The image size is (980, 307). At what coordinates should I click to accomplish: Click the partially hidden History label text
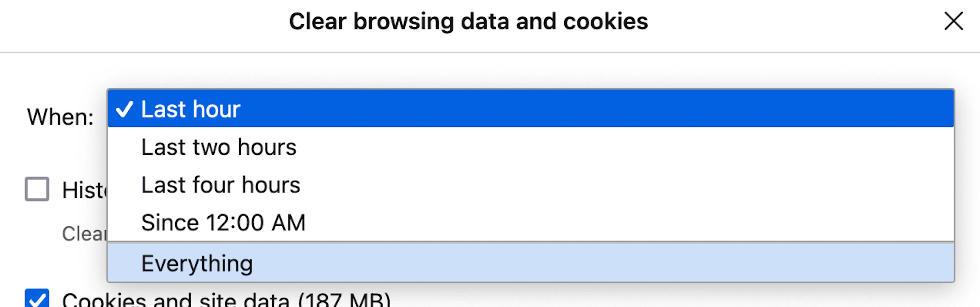coord(84,190)
